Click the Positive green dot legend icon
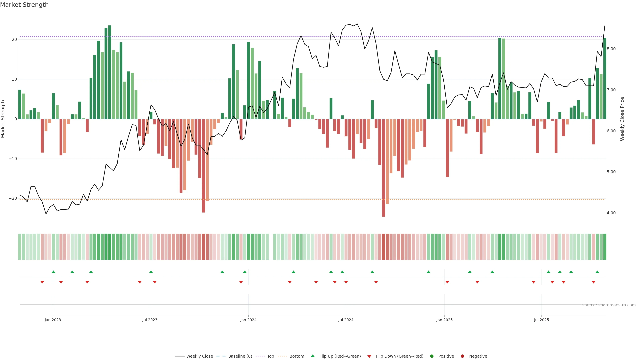This screenshot has height=362, width=644. click(x=432, y=356)
